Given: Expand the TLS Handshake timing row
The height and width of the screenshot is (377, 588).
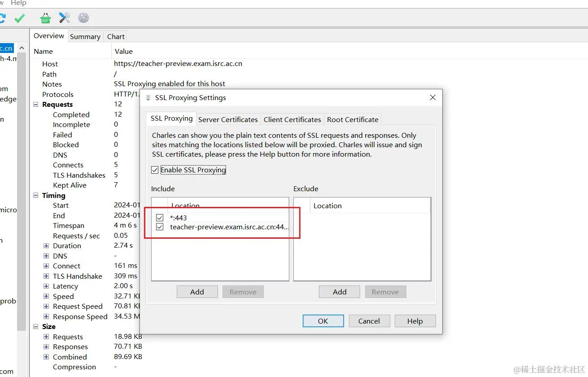Looking at the screenshot, I should (46, 276).
